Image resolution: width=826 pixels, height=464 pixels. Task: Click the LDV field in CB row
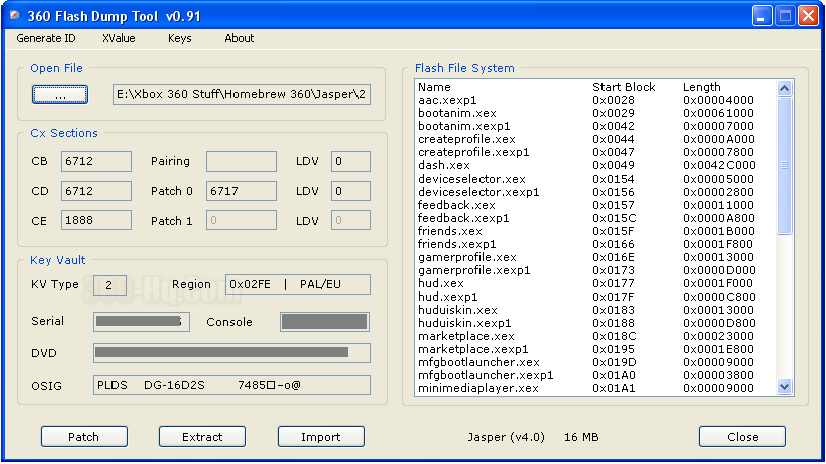tap(351, 162)
